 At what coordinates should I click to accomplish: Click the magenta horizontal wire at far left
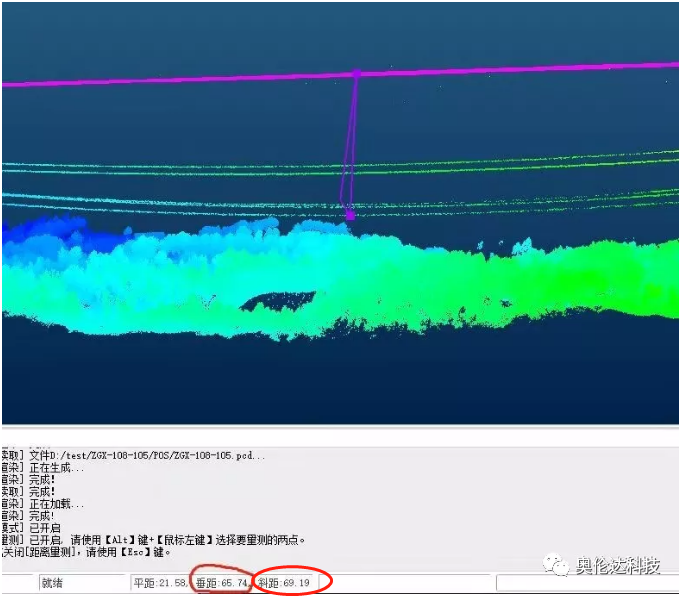pyautogui.click(x=30, y=83)
